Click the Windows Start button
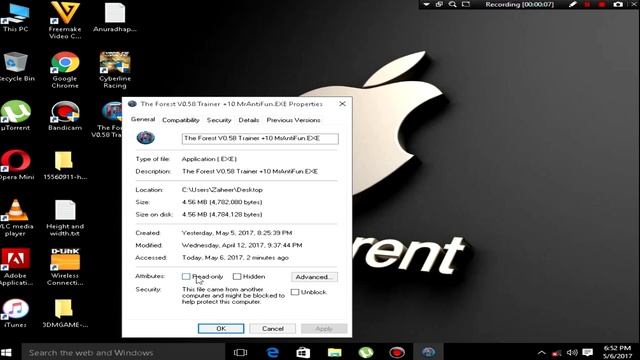The height and width of the screenshot is (360, 640). pyautogui.click(x=6, y=352)
